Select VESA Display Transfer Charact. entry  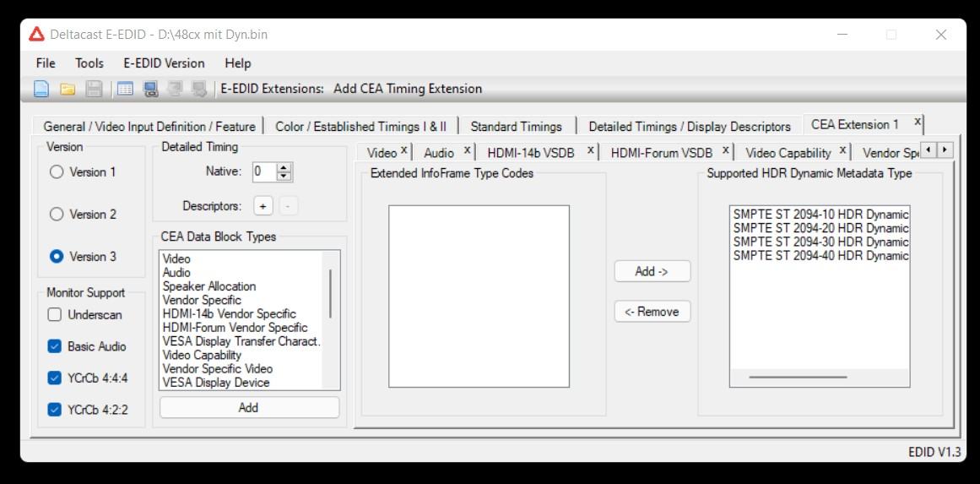[241, 341]
